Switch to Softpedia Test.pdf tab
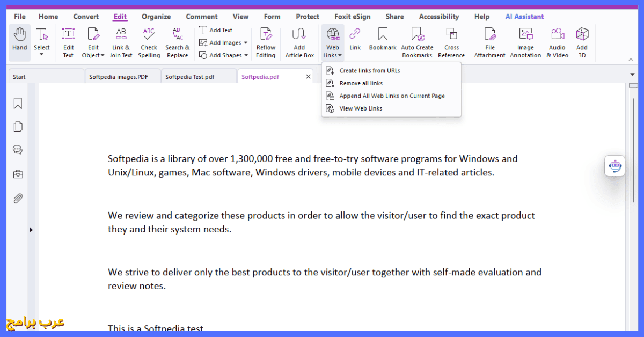 tap(199, 77)
